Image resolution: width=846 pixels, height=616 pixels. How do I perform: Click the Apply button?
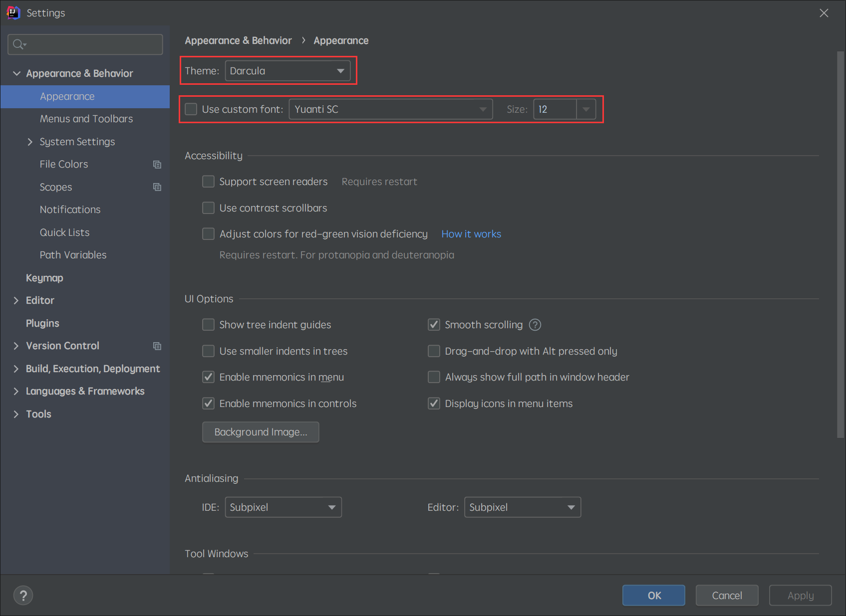[x=801, y=596]
